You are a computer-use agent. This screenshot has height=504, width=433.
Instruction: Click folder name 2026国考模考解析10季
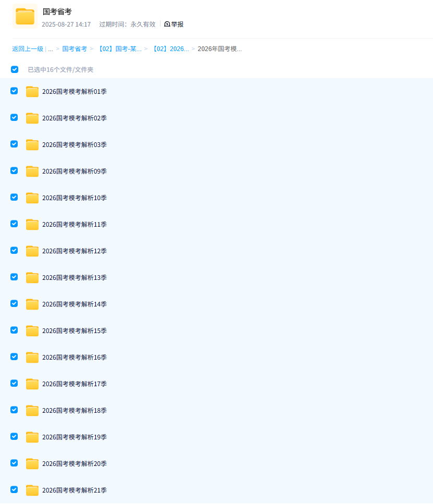[75, 198]
